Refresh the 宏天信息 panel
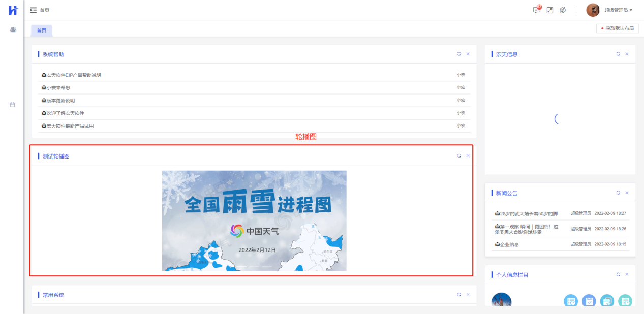 coord(618,54)
